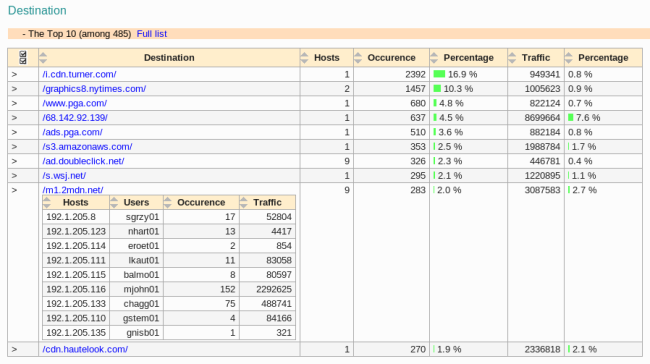
Task: Sort nested table by Traffic arrows
Action: point(243,203)
